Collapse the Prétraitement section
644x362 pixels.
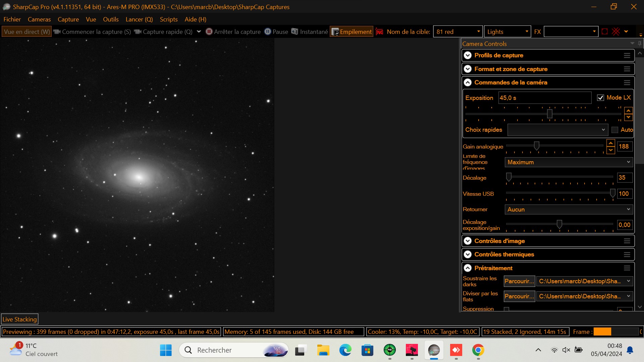(468, 268)
